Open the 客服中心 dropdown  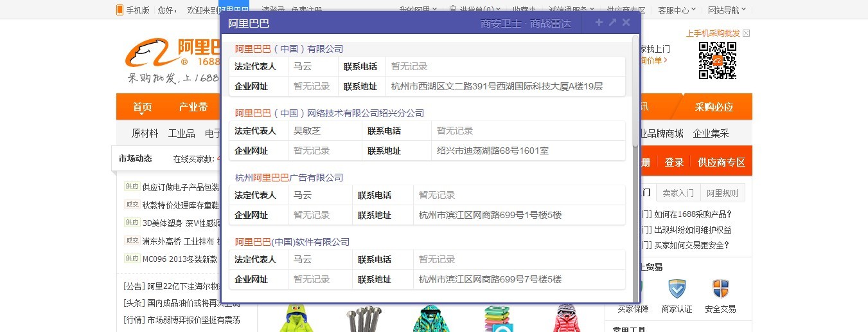click(677, 10)
